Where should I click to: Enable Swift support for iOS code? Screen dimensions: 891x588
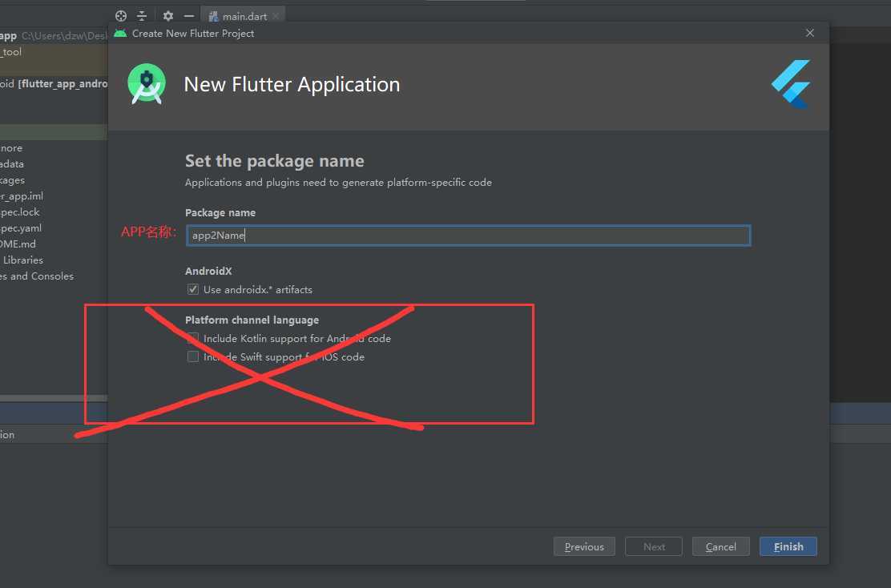coord(193,357)
